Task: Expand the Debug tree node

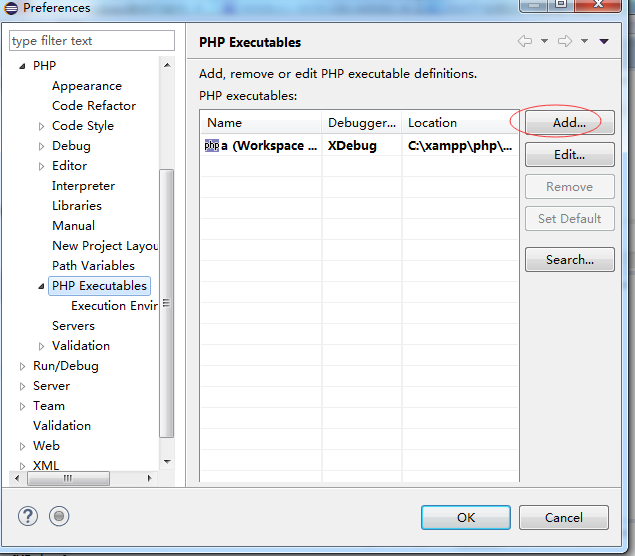Action: point(41,146)
